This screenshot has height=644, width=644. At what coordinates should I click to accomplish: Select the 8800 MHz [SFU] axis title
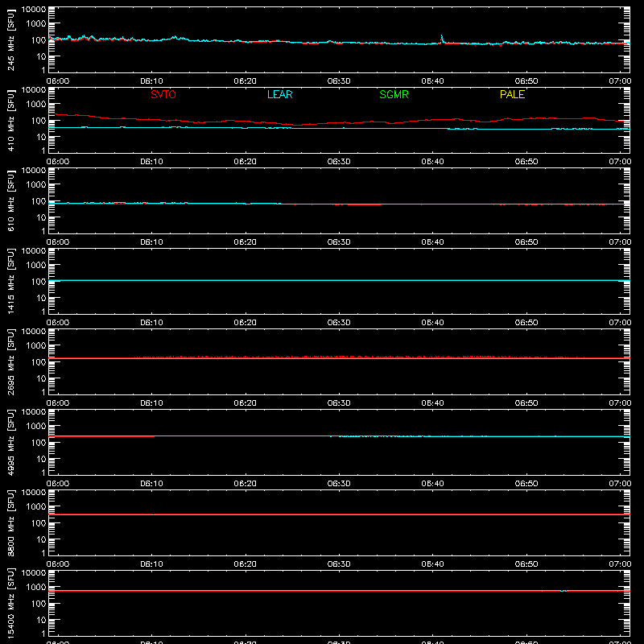10,522
